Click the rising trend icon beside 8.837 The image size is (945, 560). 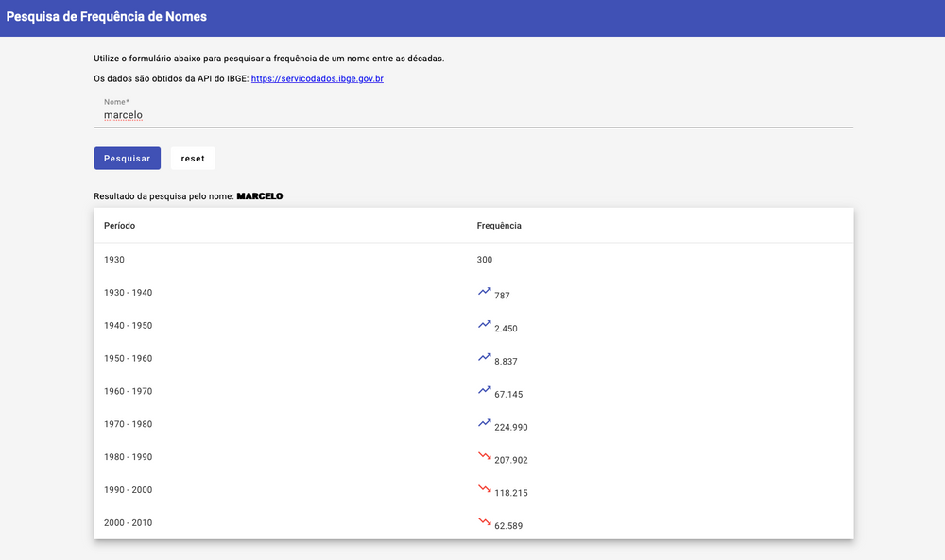coord(485,357)
